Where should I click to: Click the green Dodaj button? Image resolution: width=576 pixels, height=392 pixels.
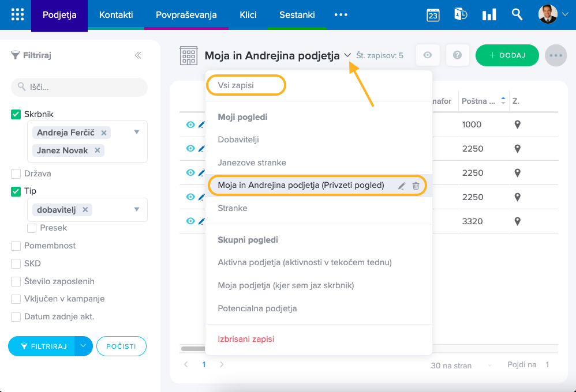[507, 55]
